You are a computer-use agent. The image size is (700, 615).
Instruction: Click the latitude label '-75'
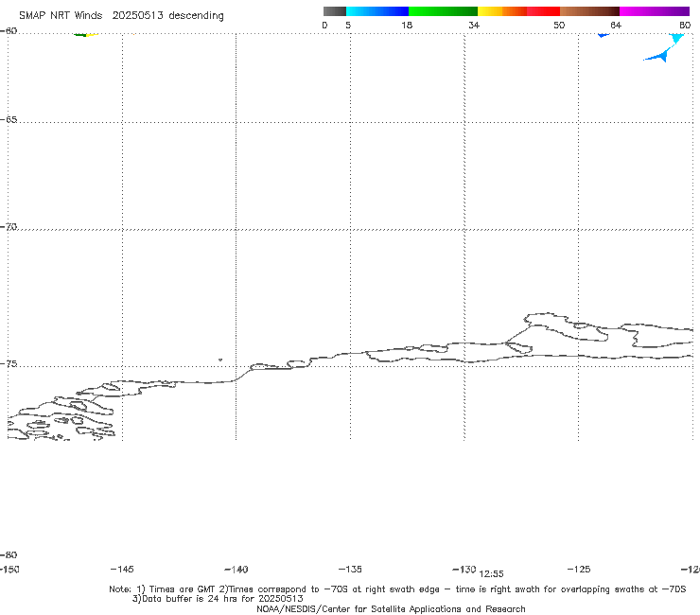(x=9, y=364)
